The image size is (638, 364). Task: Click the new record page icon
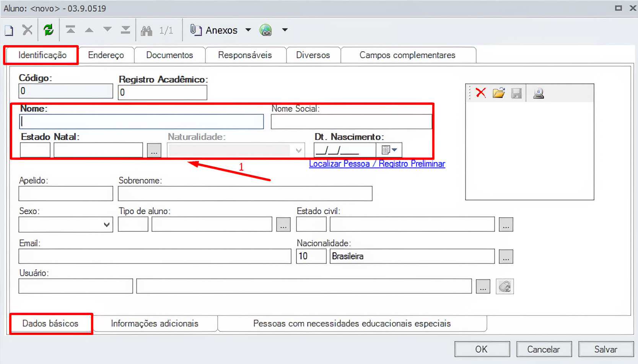[9, 30]
